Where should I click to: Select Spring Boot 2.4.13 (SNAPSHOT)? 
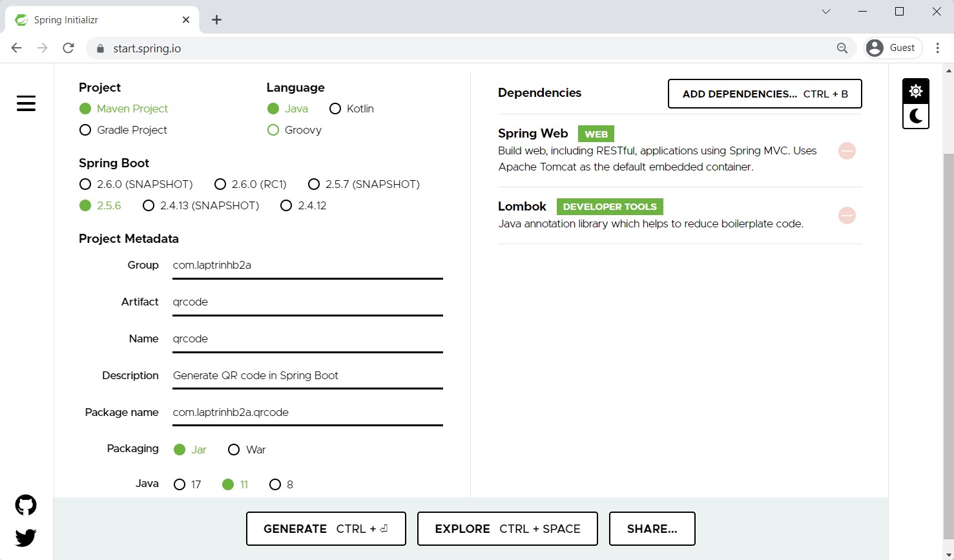[x=201, y=205]
